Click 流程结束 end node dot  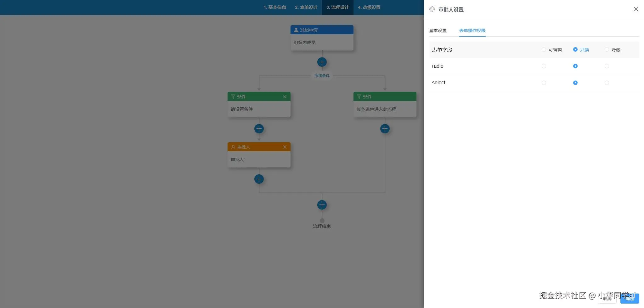(322, 221)
